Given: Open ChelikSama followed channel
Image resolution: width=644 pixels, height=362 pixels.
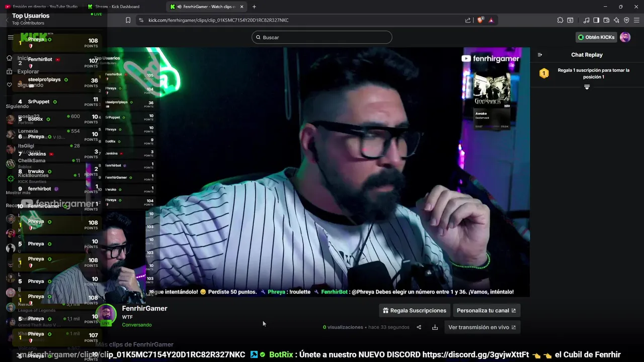Looking at the screenshot, I should (43, 163).
